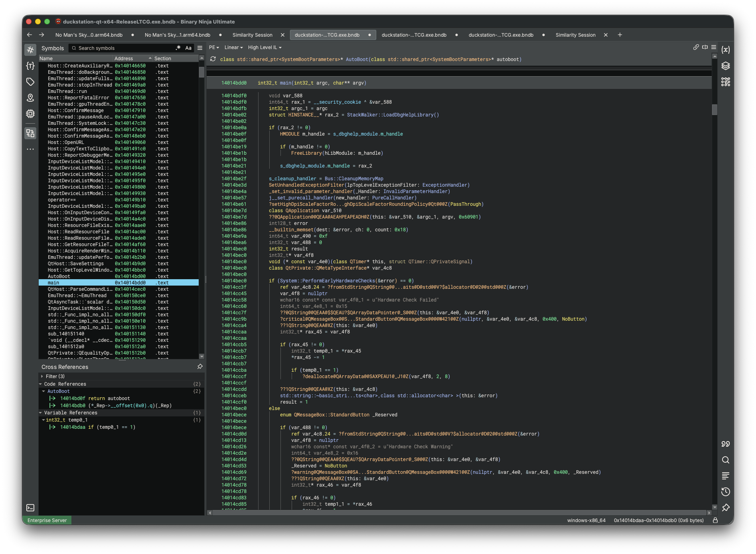This screenshot has height=554, width=756.
Task: Open the PE view type dropdown
Action: 214,47
